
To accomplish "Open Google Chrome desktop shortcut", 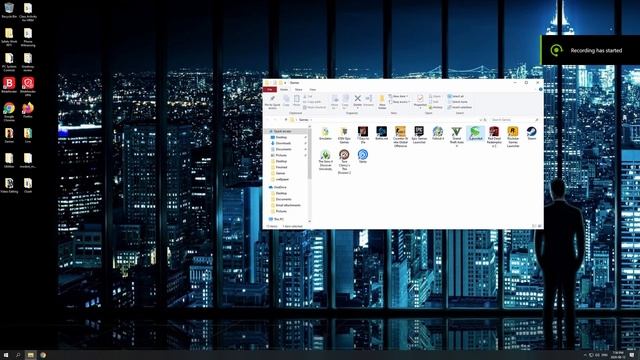I will (9, 112).
